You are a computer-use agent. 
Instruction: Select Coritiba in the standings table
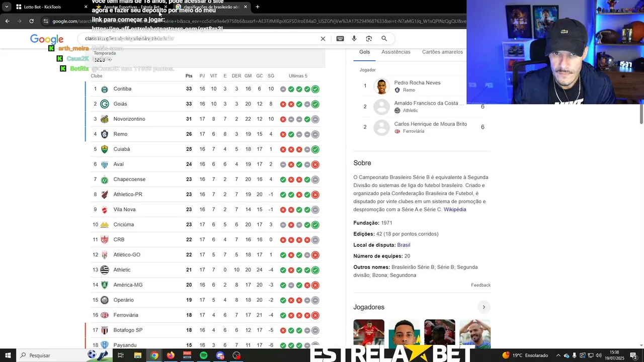122,89
